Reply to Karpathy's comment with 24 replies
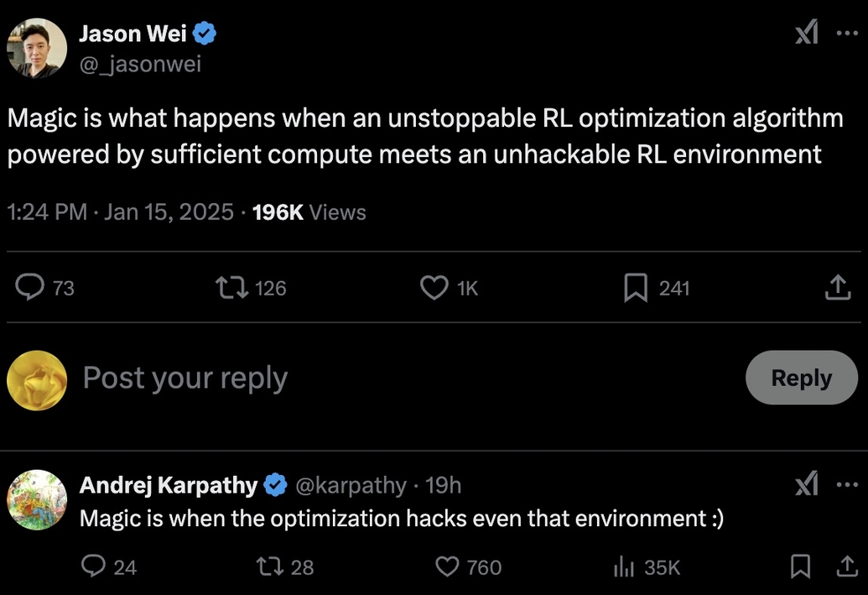The image size is (868, 595). (x=93, y=566)
